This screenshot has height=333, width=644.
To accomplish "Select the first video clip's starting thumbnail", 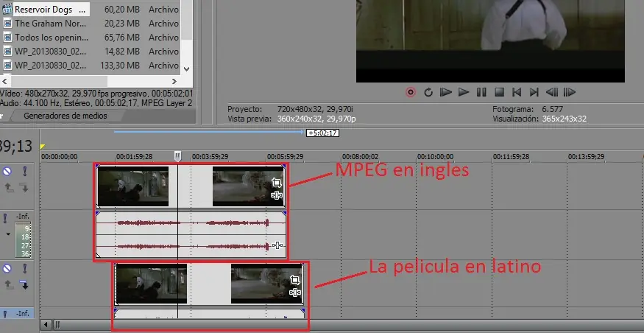I will click(x=133, y=186).
